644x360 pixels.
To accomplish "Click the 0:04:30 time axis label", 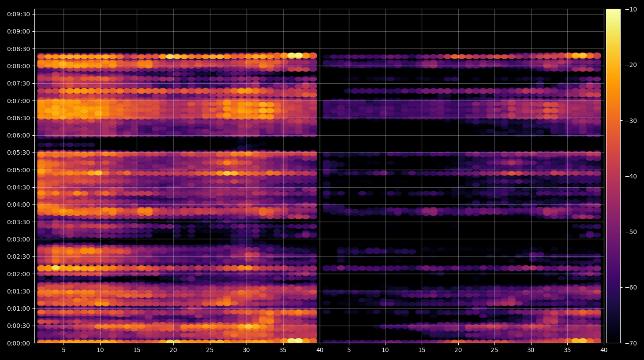I will coord(19,187).
